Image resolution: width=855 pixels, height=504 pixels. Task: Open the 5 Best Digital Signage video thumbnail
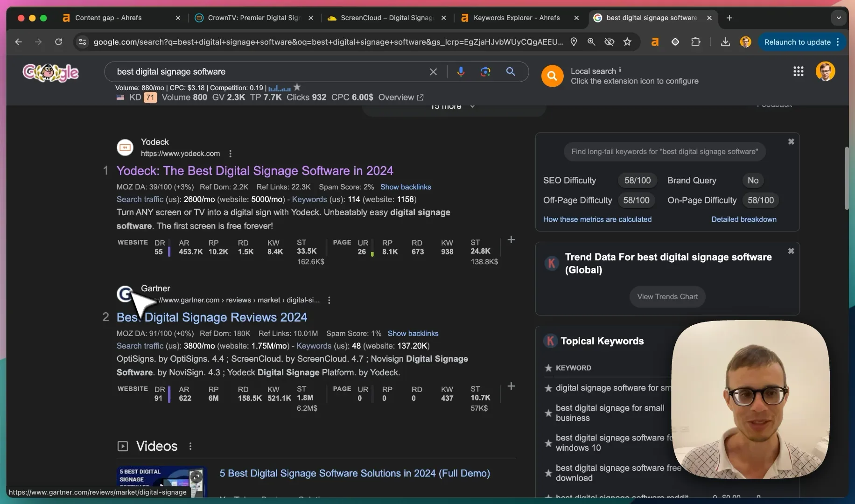(161, 482)
